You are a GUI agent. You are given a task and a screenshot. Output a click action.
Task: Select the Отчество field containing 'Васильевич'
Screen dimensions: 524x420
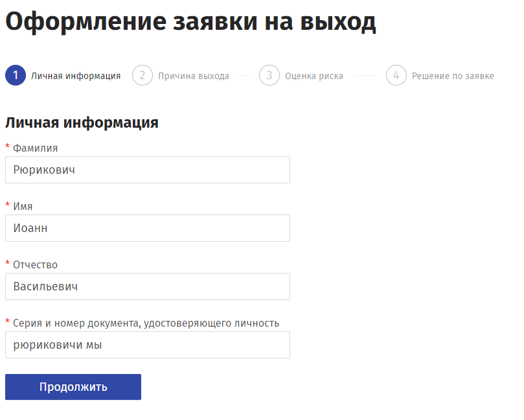pos(148,286)
